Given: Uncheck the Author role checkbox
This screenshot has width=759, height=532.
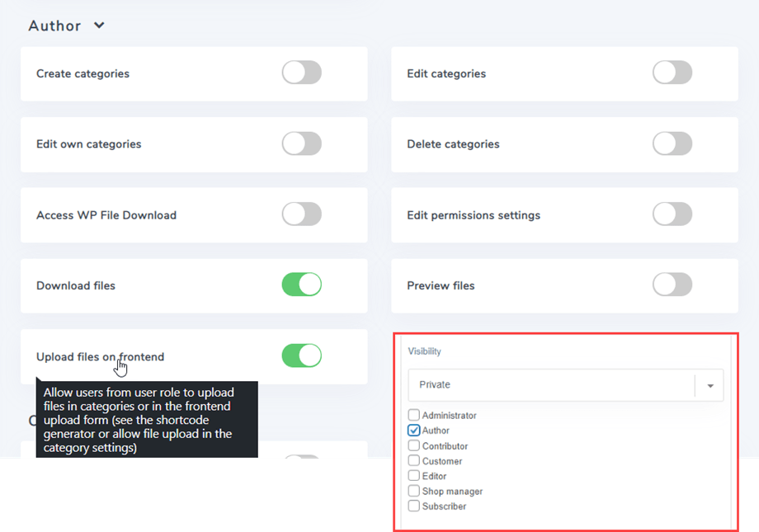Looking at the screenshot, I should pos(414,431).
